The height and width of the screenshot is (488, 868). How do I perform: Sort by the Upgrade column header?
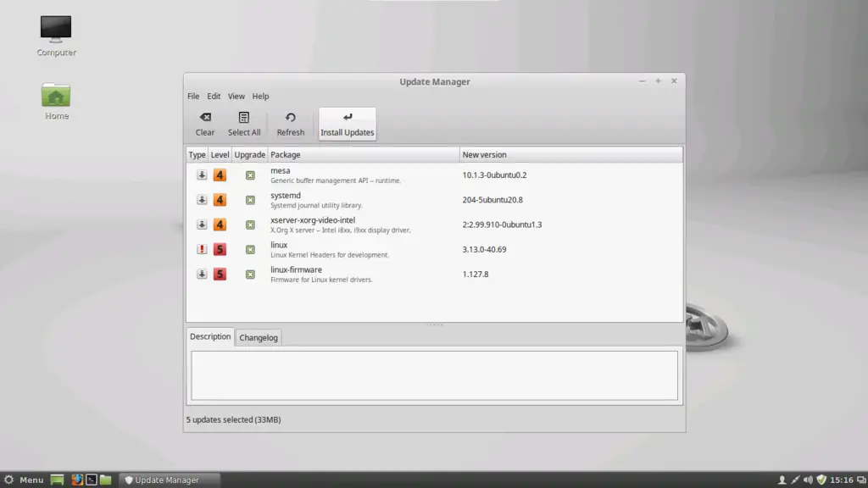[250, 155]
